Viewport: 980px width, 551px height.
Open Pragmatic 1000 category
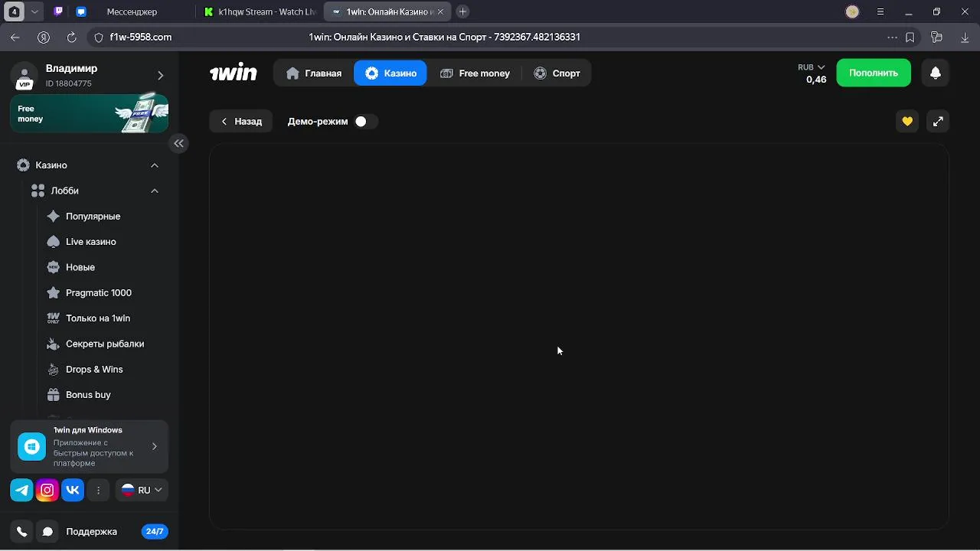tap(99, 292)
